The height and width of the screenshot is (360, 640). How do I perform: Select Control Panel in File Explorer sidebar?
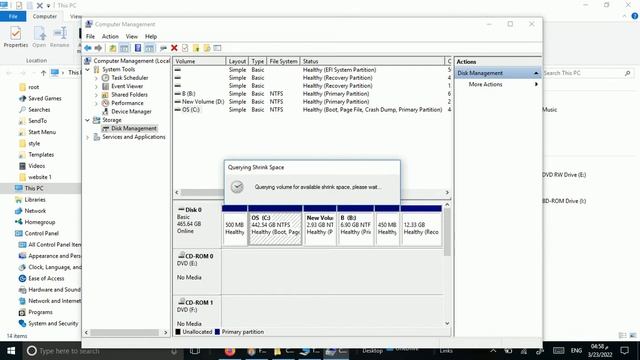click(x=41, y=233)
